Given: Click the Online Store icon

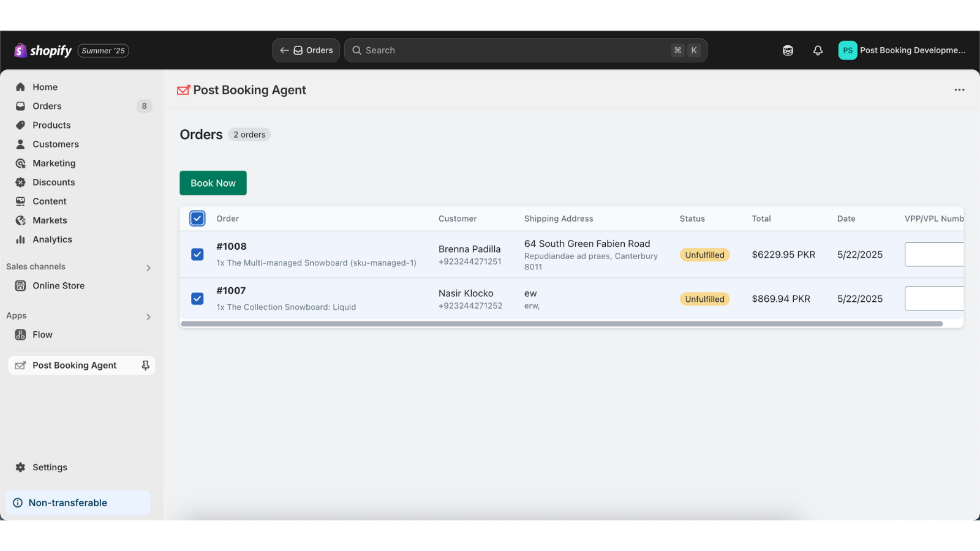Looking at the screenshot, I should [20, 285].
